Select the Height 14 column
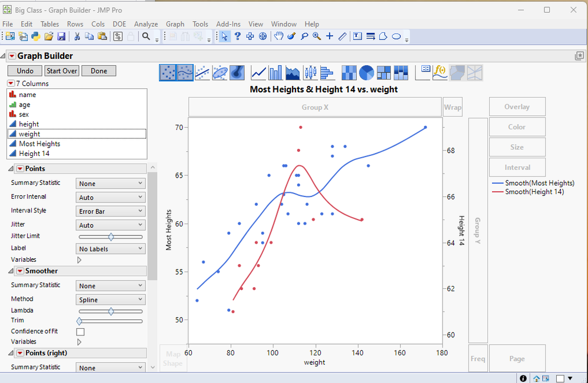 [x=77, y=154]
